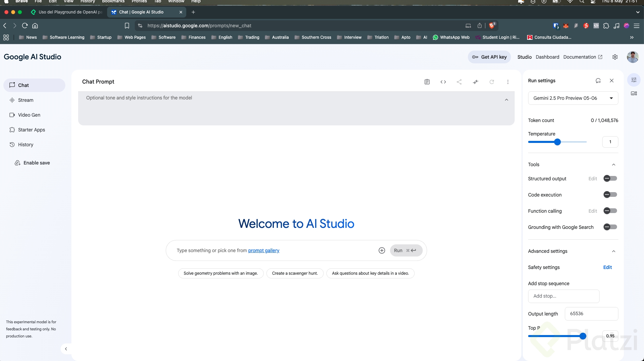
Task: Open the prompt gallery link
Action: coord(264,250)
